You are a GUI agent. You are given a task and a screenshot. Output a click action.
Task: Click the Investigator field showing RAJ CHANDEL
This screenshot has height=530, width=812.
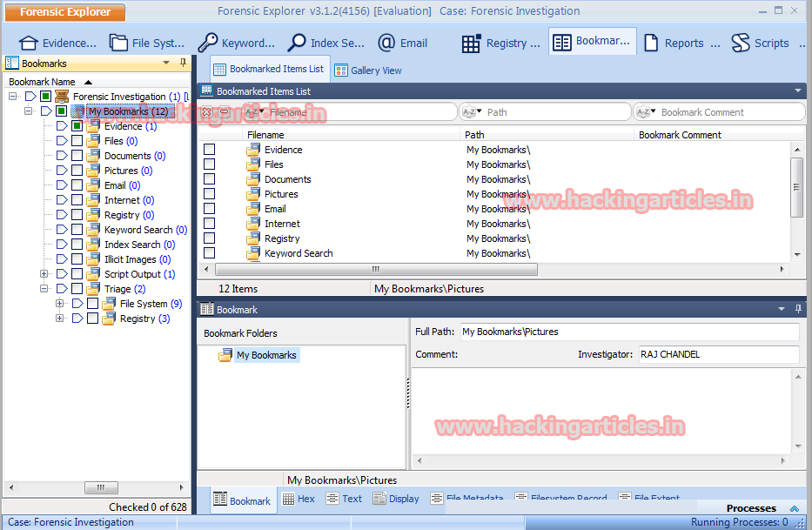pos(719,354)
